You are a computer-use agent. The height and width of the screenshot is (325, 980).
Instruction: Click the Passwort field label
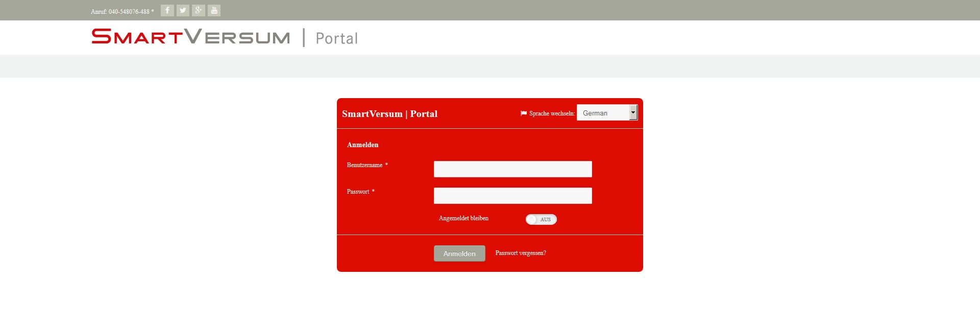click(358, 192)
